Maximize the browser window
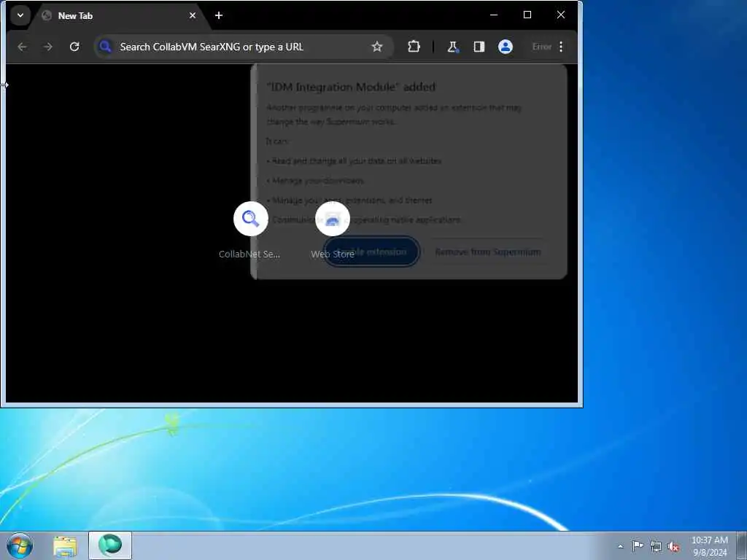 click(x=527, y=15)
